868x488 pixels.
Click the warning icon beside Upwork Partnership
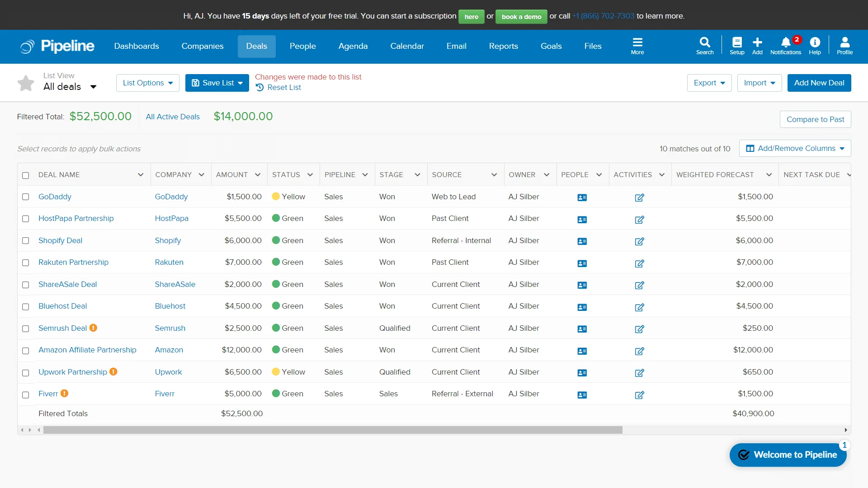[113, 371]
